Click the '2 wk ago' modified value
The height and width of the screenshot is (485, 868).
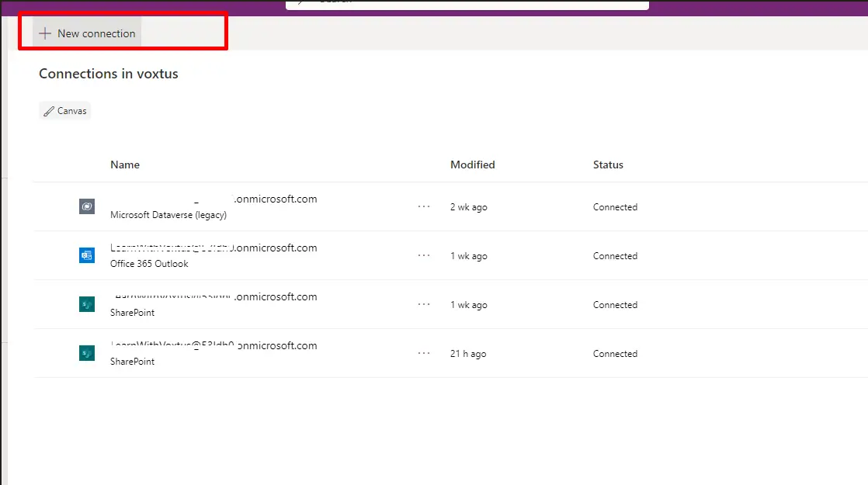coord(468,207)
